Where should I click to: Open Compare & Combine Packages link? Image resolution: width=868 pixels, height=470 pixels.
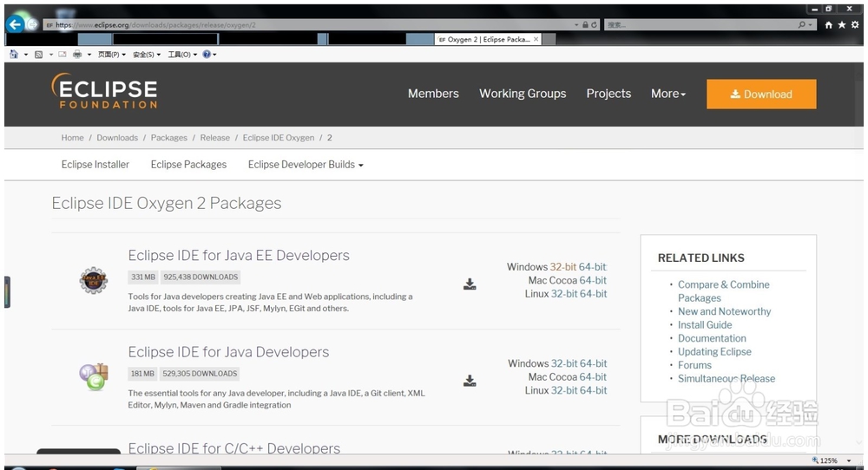724,291
